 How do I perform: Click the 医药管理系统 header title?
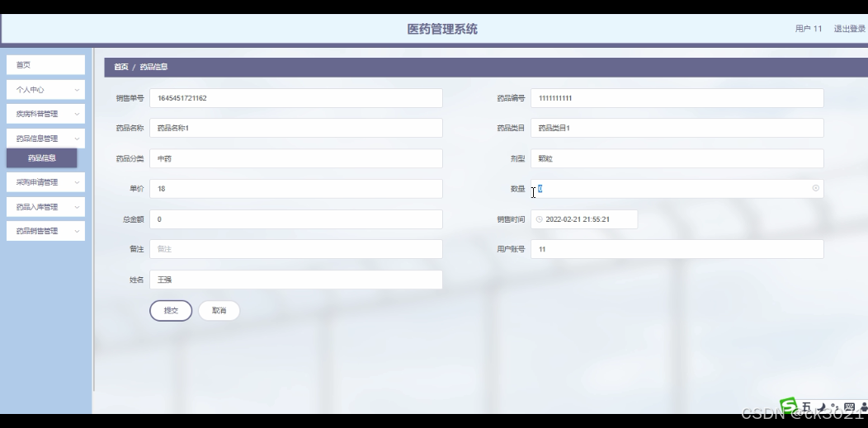pos(442,30)
